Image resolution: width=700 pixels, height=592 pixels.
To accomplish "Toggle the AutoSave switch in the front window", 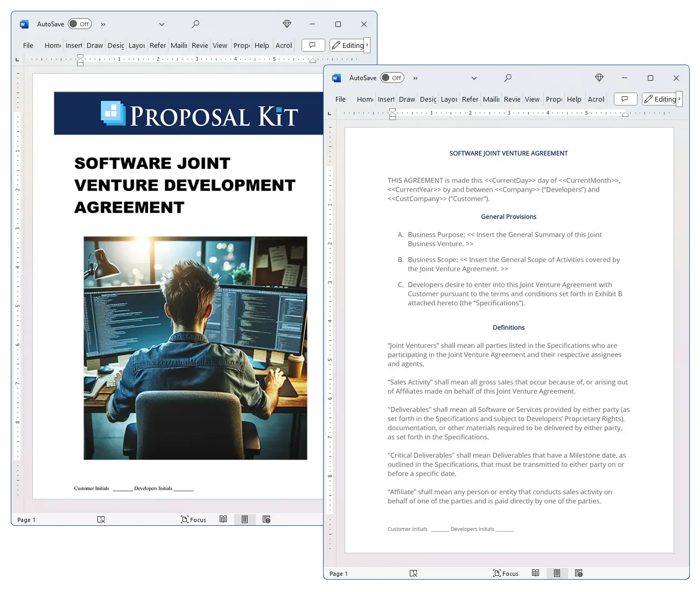I will coord(392,78).
